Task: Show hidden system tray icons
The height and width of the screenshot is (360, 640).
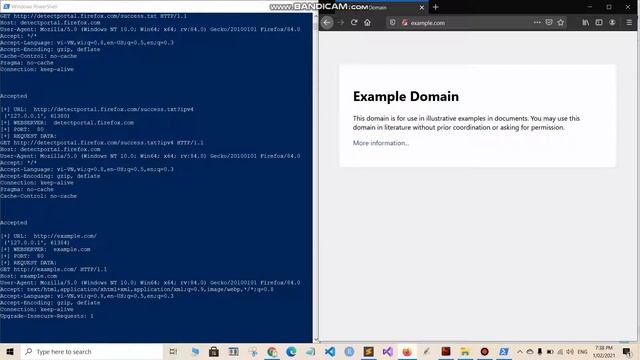Action: pos(520,351)
